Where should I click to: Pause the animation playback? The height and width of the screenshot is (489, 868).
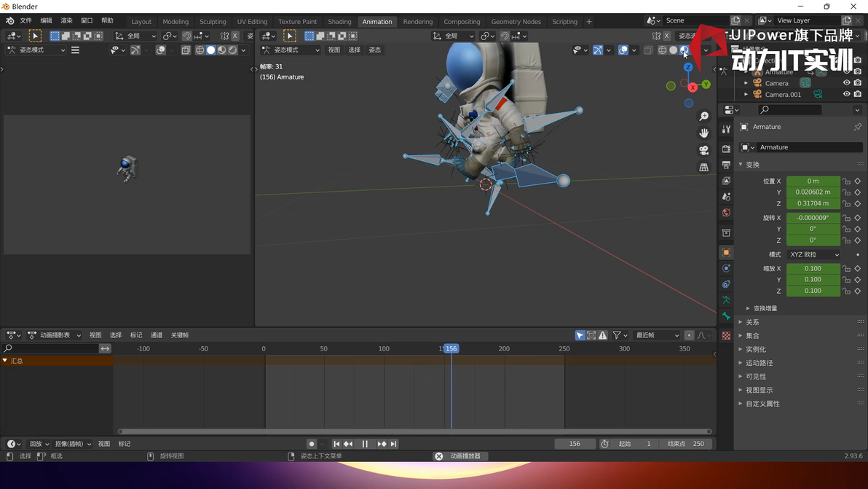(365, 444)
